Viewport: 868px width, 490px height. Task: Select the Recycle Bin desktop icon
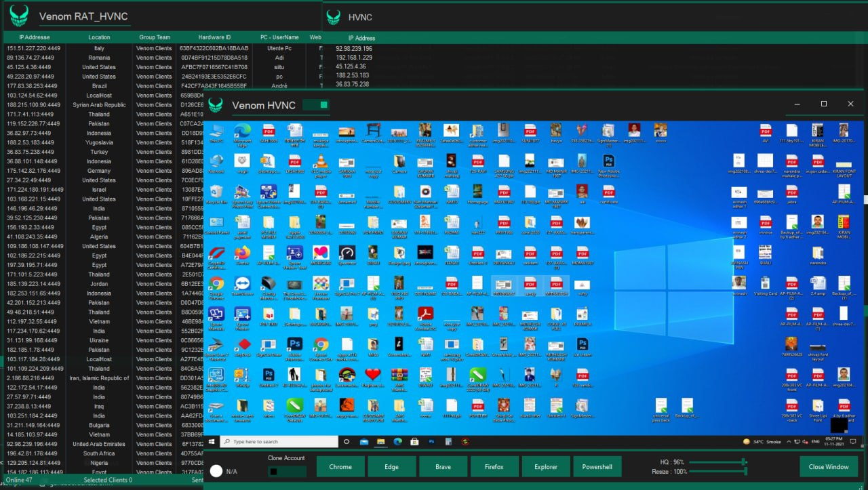[216, 195]
